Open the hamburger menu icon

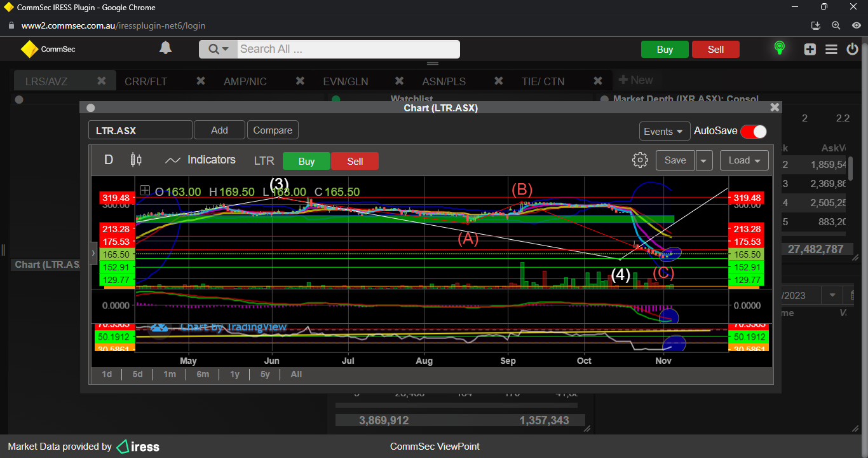tap(831, 50)
